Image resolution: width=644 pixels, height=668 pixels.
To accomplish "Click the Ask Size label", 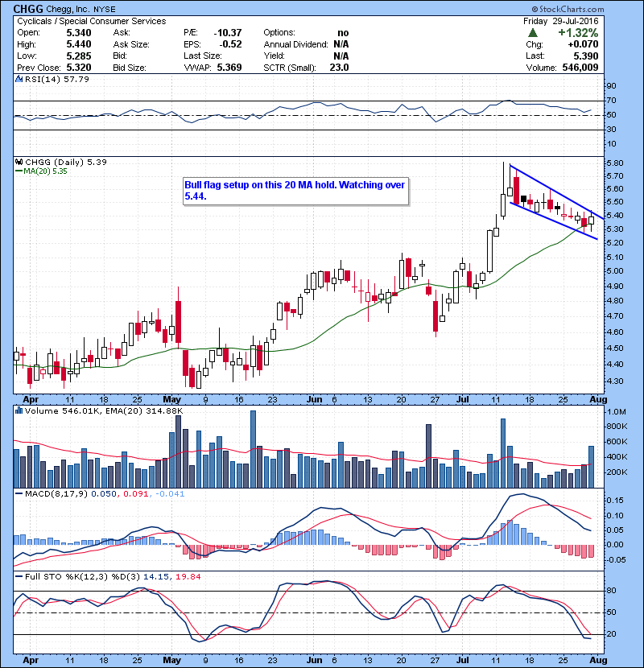I will (x=131, y=44).
